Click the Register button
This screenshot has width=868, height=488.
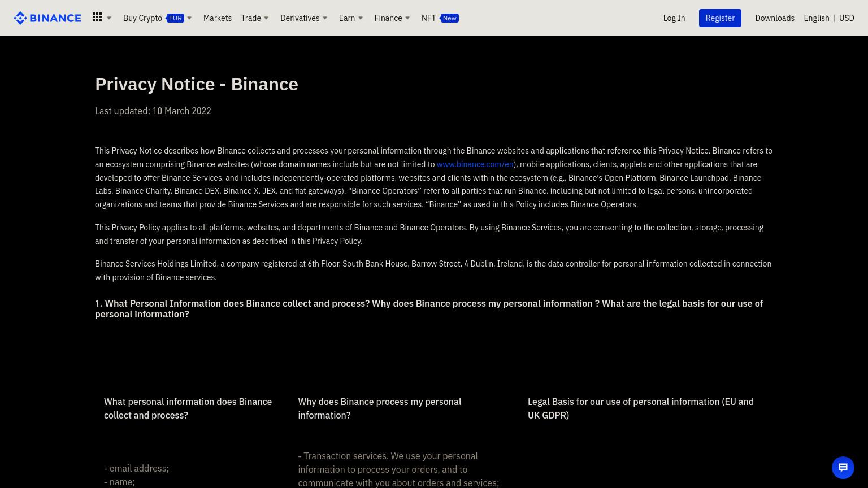(720, 18)
